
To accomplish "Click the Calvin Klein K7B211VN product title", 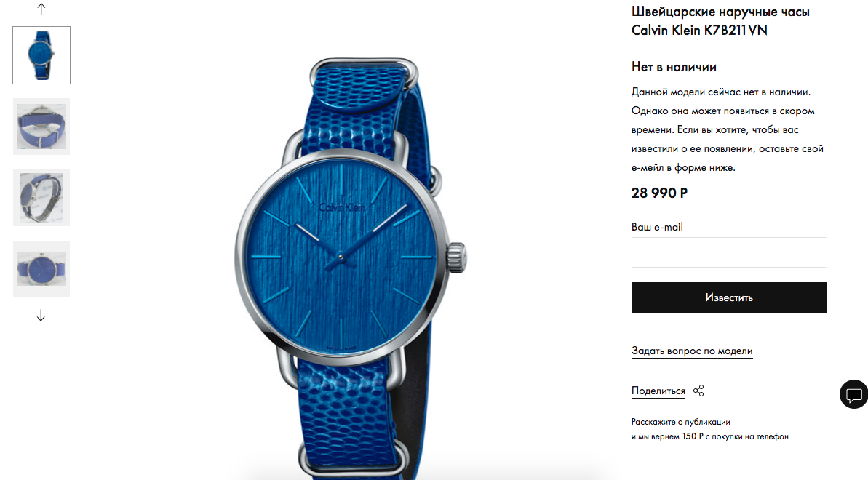I will [720, 20].
